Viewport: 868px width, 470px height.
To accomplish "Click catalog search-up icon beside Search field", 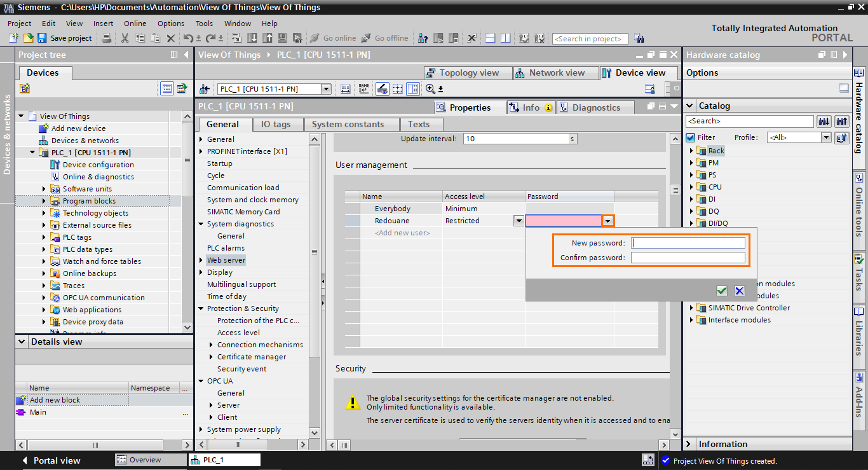I will [x=842, y=121].
